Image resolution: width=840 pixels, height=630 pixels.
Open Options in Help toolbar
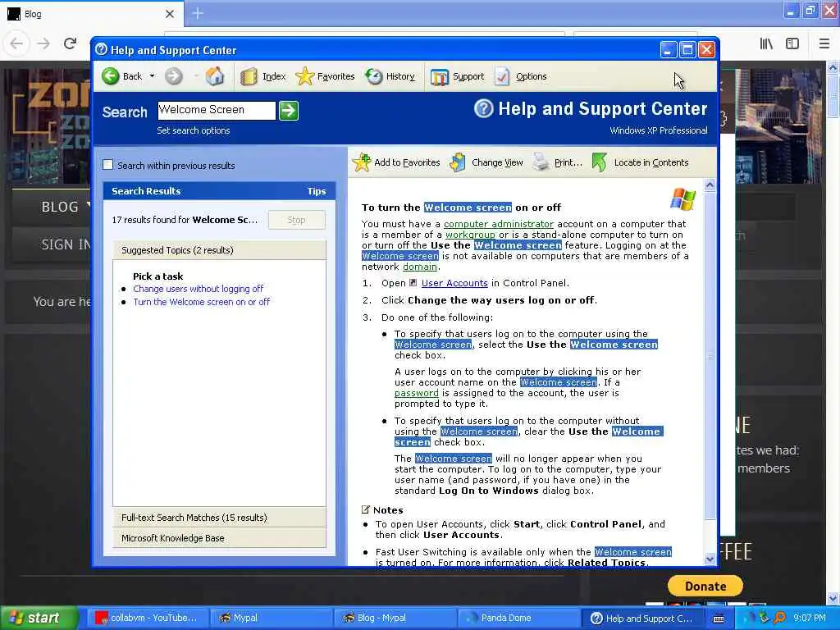pos(521,76)
